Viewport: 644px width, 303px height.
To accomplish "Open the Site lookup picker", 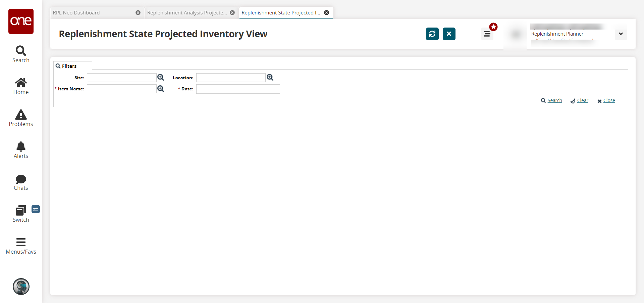I will [x=161, y=78].
